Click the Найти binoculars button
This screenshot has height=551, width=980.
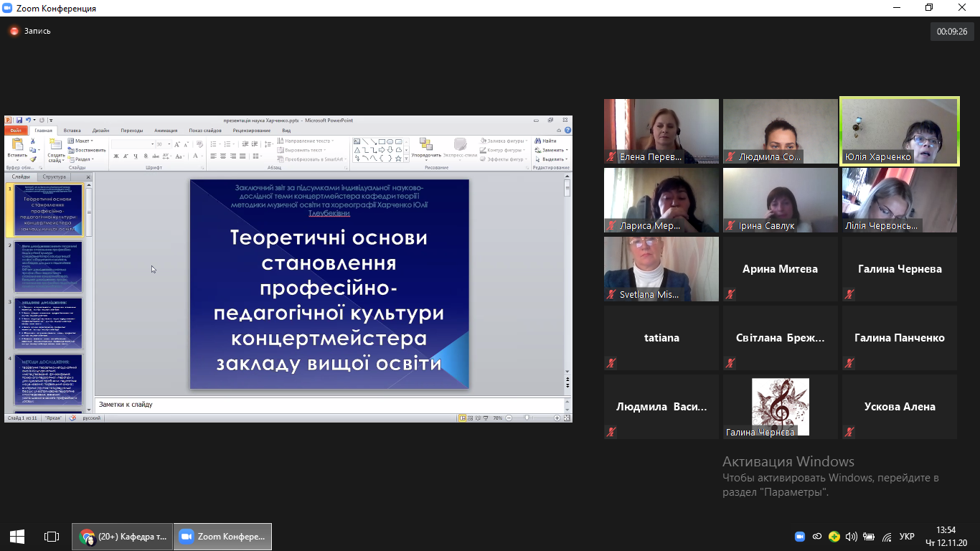point(545,141)
